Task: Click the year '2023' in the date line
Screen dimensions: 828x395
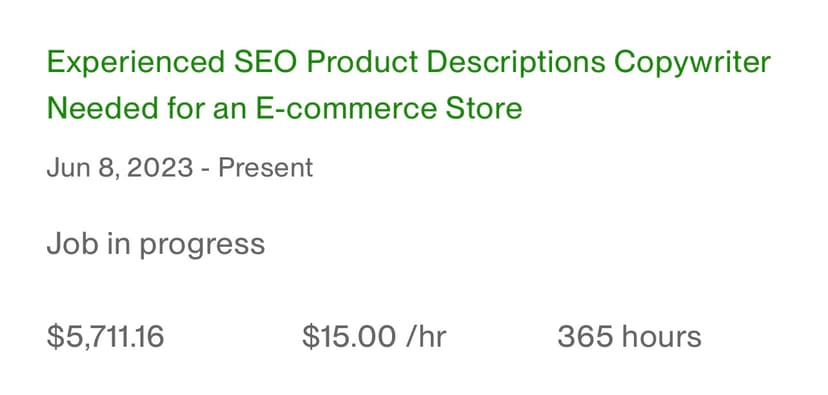Action: click(x=161, y=168)
